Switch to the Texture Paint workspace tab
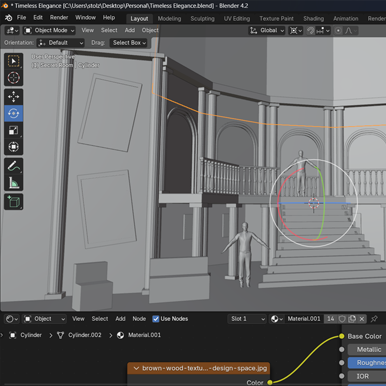This screenshot has width=386, height=386. click(276, 19)
